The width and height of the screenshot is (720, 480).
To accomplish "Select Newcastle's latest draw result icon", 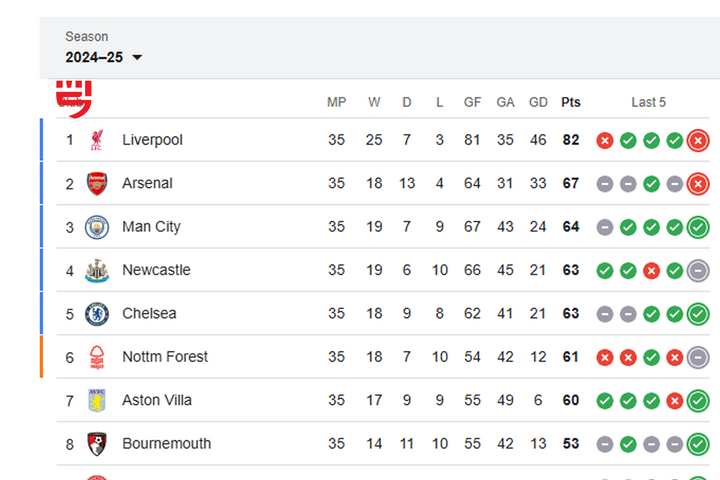I will tap(698, 271).
